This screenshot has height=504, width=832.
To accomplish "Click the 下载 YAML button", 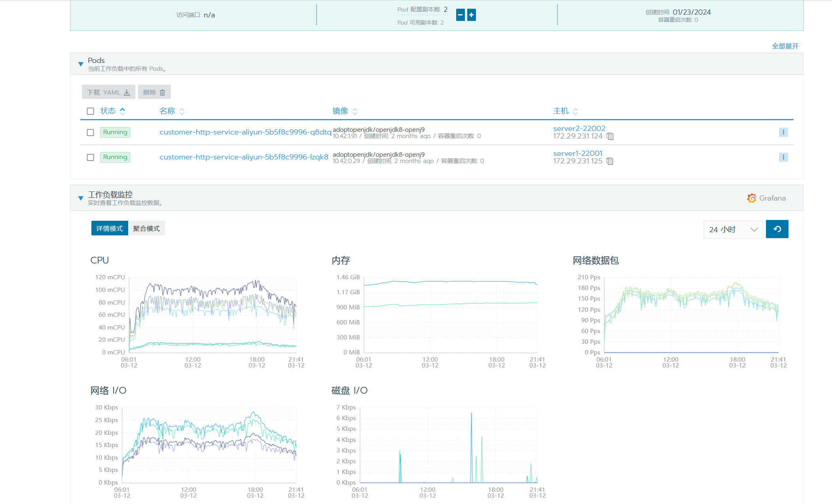I will pos(108,92).
